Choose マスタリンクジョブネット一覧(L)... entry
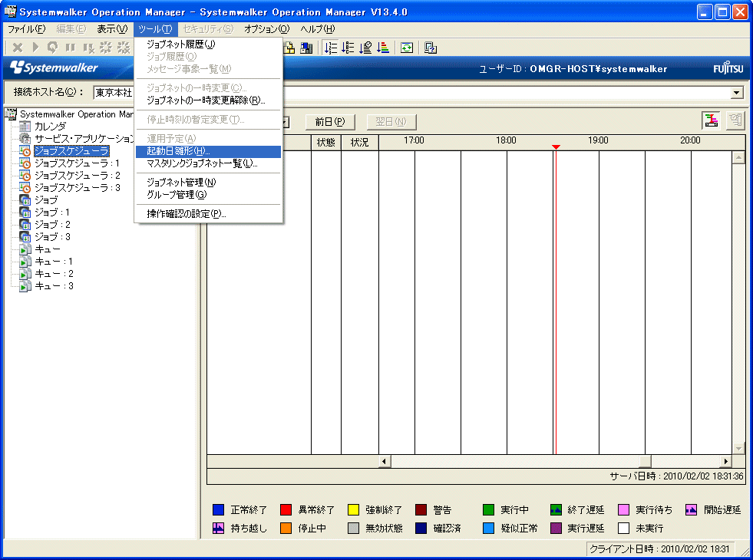The height and width of the screenshot is (560, 753). (x=209, y=163)
